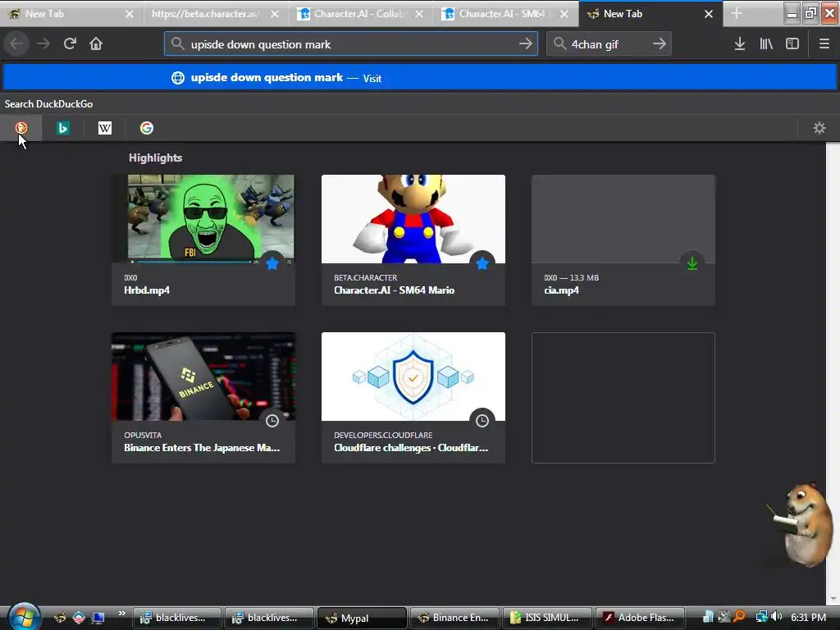Image resolution: width=840 pixels, height=630 pixels.
Task: Click the network tray icon
Action: pos(761,617)
